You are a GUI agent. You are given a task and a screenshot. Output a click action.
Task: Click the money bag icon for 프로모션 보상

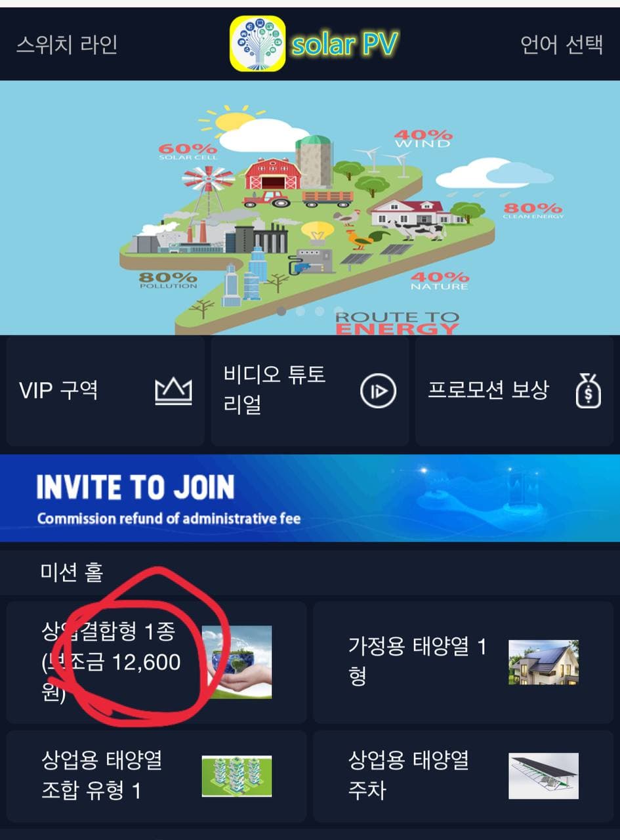pos(588,391)
